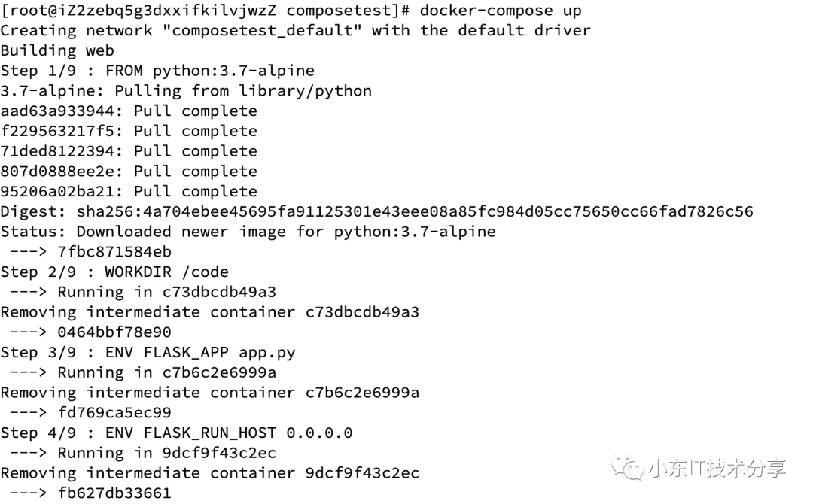Click the 'Step 1/9 : FROM python:3.7-alpine' line
The height and width of the screenshot is (504, 813).
(x=157, y=71)
